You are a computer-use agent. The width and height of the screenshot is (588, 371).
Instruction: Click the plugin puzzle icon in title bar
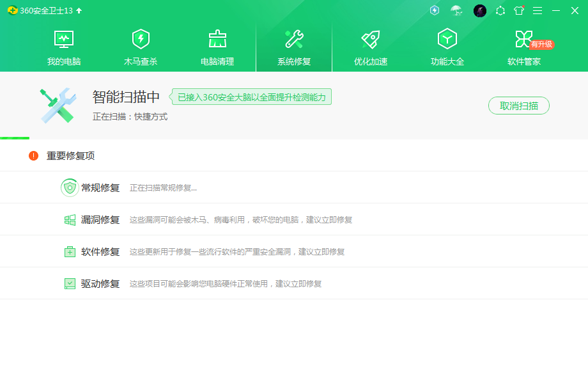pos(500,10)
